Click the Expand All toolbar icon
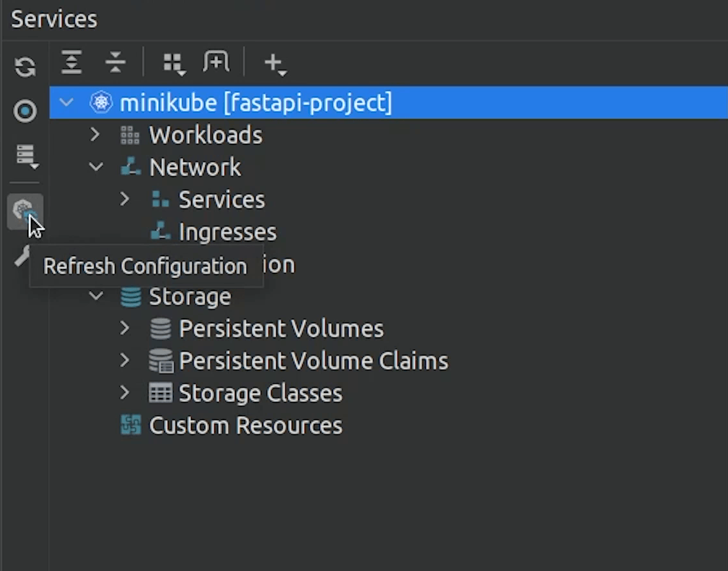The height and width of the screenshot is (571, 728). pos(72,63)
